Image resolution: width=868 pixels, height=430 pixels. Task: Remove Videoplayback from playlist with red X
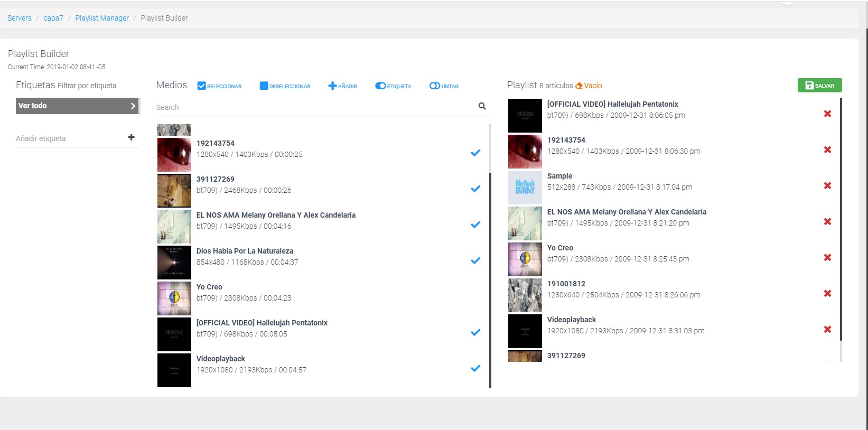click(x=827, y=330)
